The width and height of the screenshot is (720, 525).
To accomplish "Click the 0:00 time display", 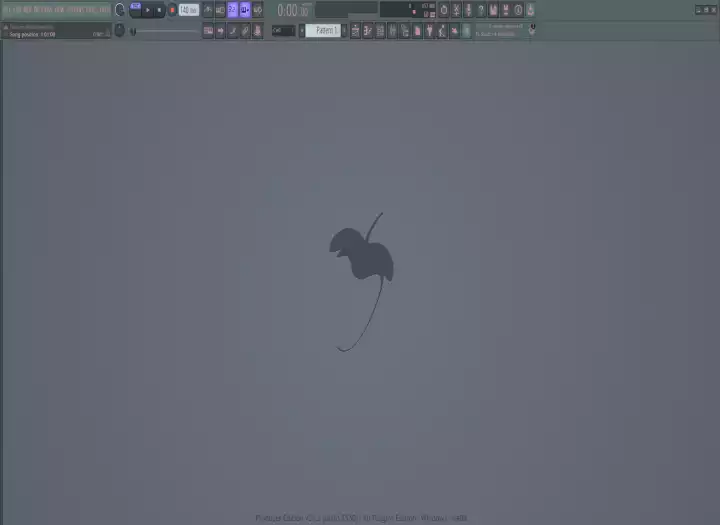I will (x=294, y=10).
